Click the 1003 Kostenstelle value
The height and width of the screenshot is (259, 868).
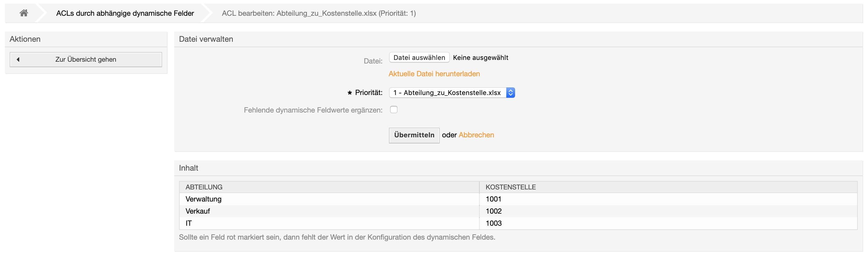pyautogui.click(x=493, y=223)
